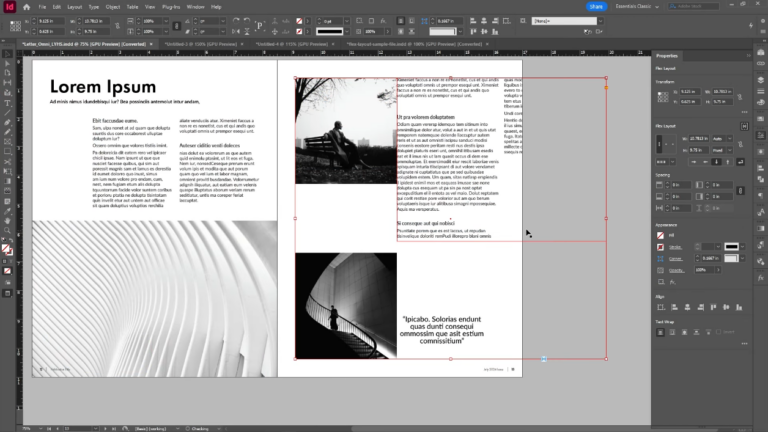Enable the Invert checkbox under Text Wrap
Screen dimensions: 768x432
pos(719,332)
